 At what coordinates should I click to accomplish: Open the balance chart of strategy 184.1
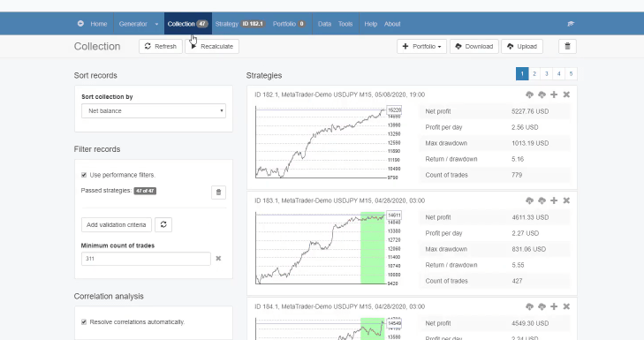pos(328,329)
